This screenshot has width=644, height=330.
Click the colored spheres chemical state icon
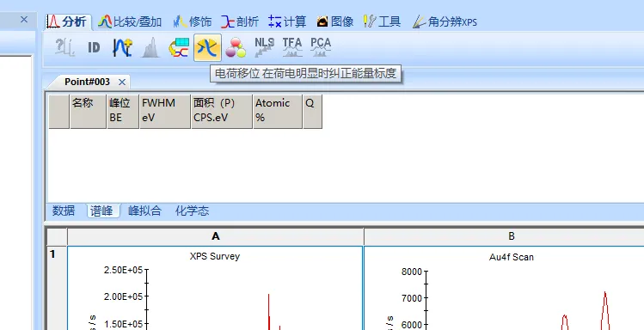tap(236, 47)
